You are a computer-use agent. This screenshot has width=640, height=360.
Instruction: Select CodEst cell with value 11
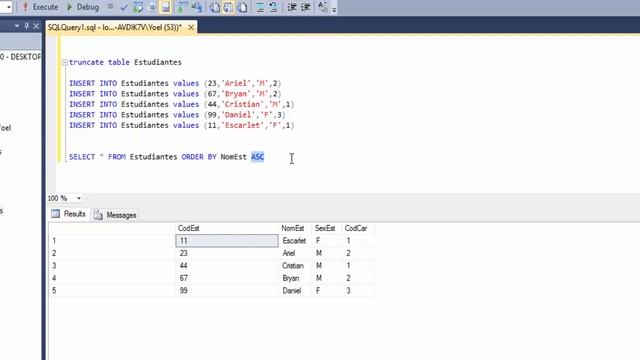(227, 241)
